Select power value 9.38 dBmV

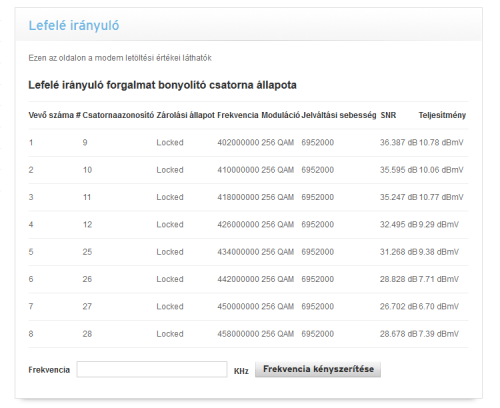(x=439, y=252)
